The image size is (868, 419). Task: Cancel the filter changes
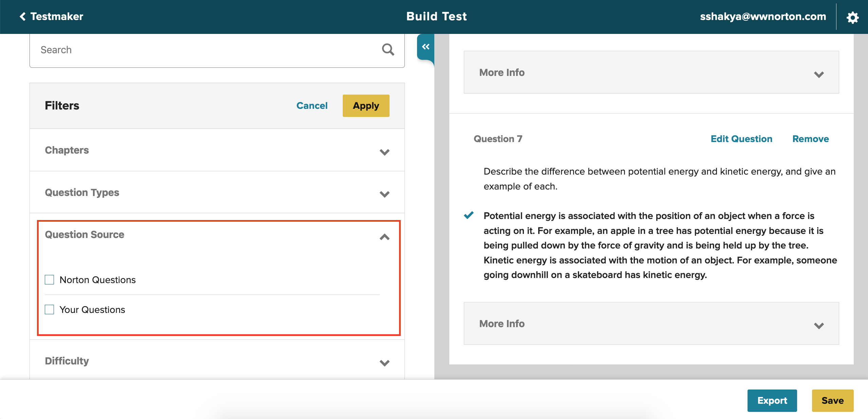(x=312, y=106)
